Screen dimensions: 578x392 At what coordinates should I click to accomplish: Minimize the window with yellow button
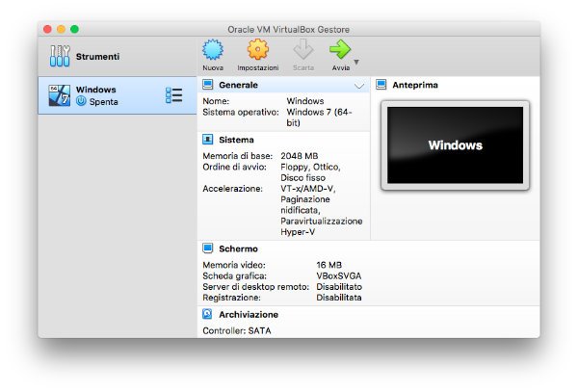pos(61,29)
